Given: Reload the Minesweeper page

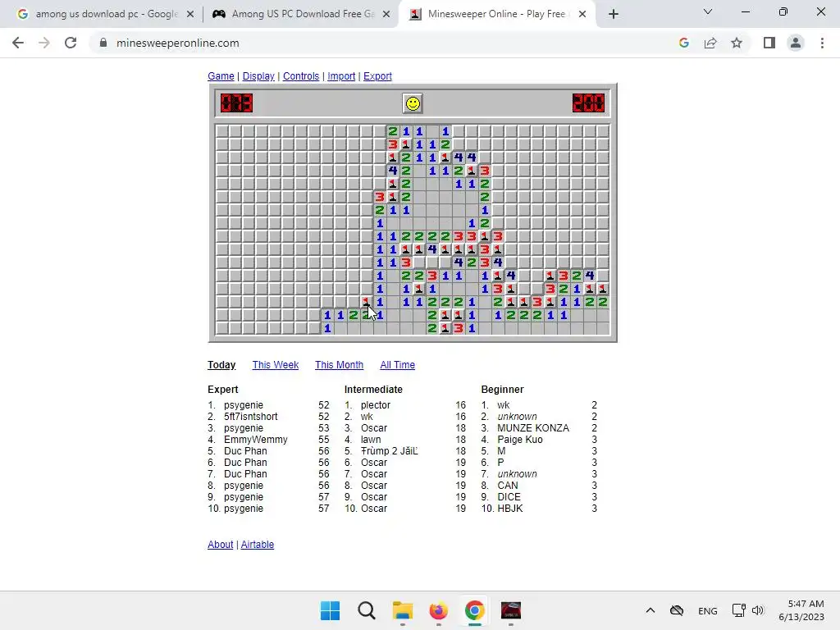Looking at the screenshot, I should coord(71,43).
